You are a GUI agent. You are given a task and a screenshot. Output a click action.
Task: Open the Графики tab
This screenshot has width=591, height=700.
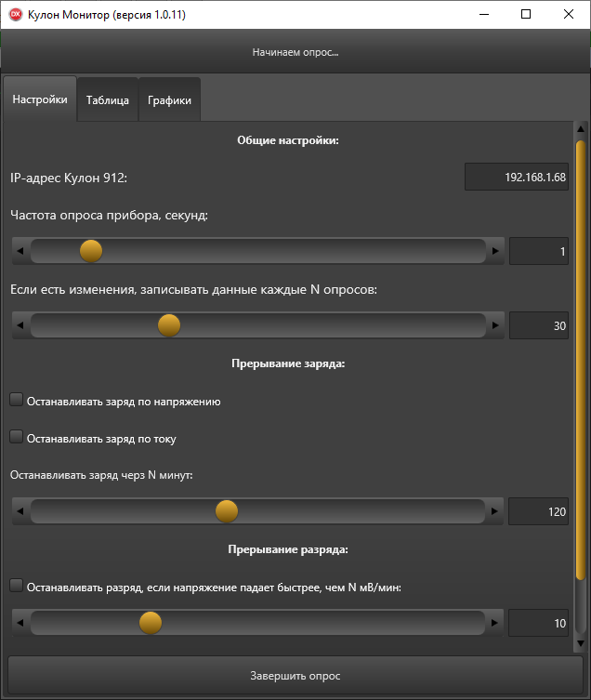coord(169,100)
